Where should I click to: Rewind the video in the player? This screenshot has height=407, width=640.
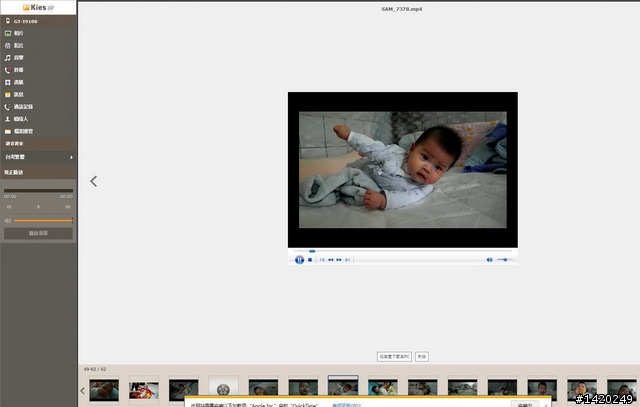331,260
